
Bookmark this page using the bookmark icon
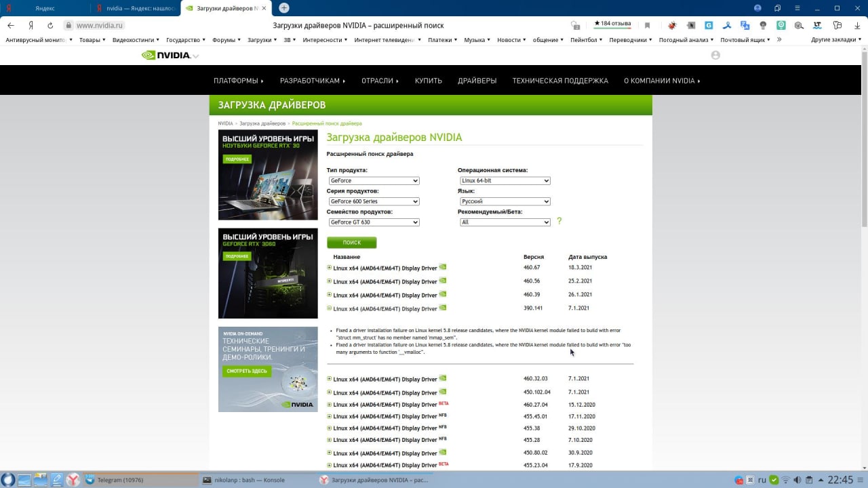(647, 25)
